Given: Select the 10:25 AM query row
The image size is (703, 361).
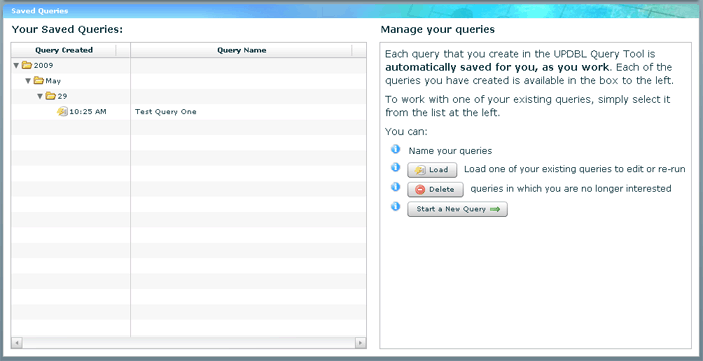Looking at the screenshot, I should [189, 112].
